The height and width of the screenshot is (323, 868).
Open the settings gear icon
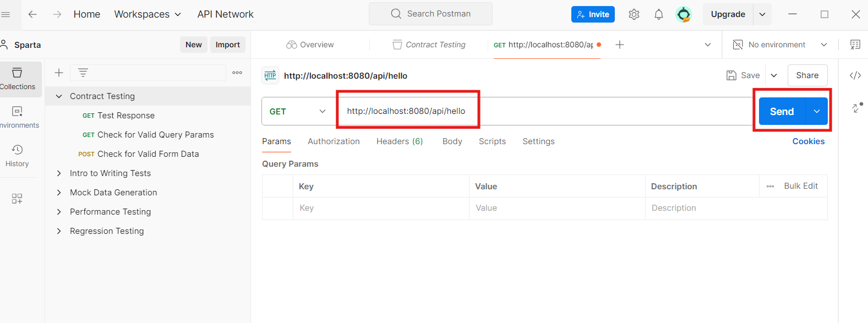pyautogui.click(x=634, y=14)
